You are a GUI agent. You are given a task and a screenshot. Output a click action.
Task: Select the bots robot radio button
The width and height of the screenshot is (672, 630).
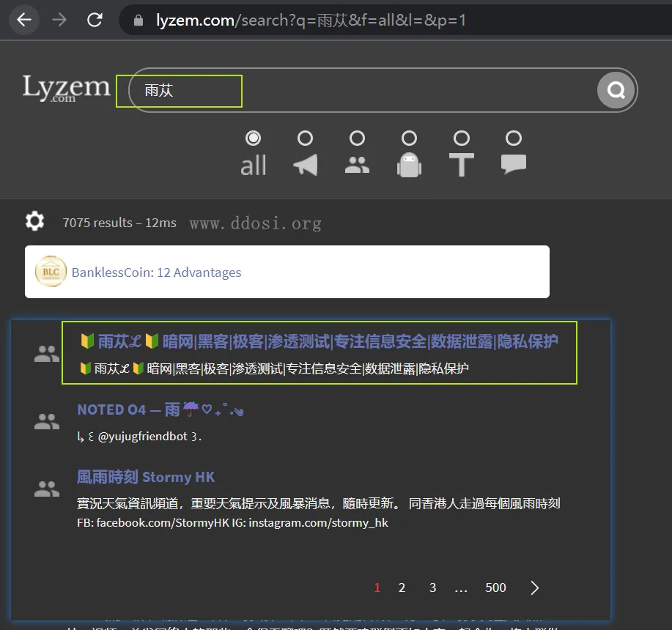[410, 138]
